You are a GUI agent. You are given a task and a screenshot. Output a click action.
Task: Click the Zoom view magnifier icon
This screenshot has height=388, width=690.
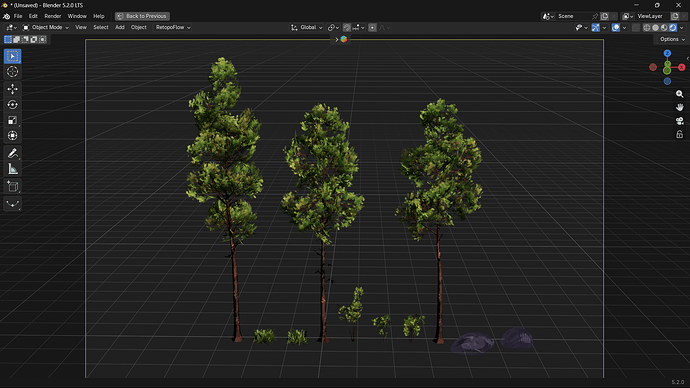point(679,94)
